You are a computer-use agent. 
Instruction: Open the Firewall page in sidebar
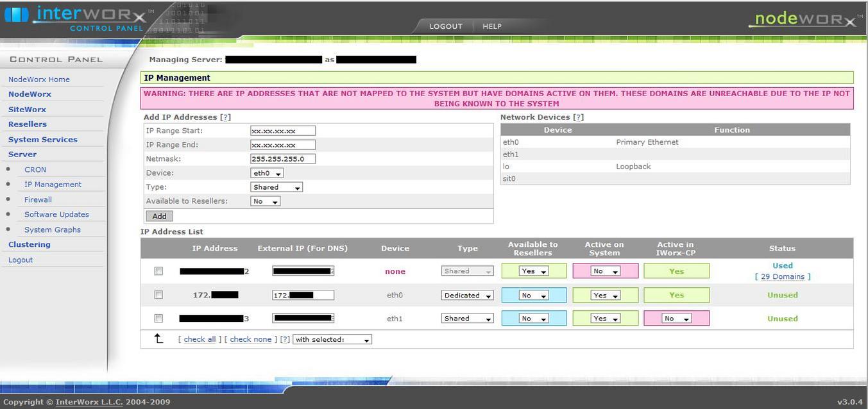[38, 200]
